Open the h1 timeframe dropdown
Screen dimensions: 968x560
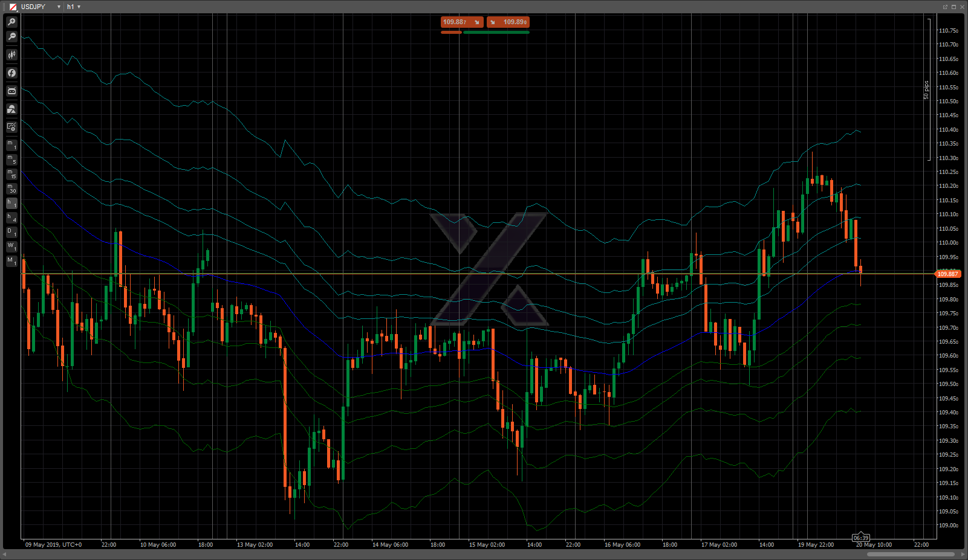(79, 7)
